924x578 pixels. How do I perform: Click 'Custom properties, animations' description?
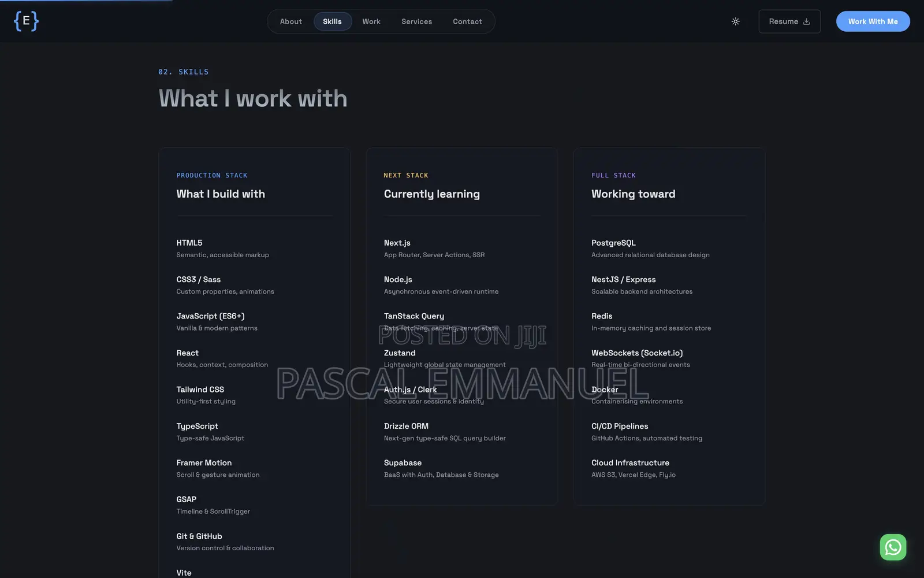225,291
